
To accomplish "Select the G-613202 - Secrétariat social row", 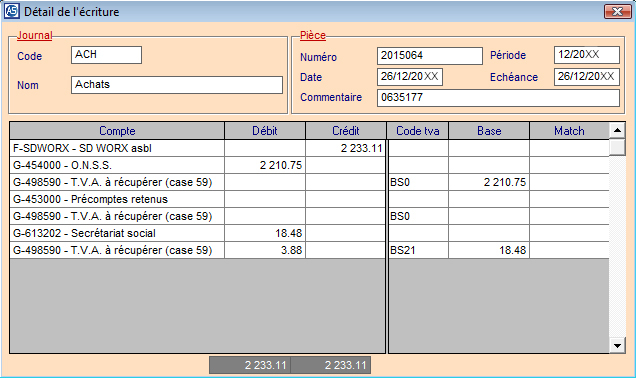I will pyautogui.click(x=309, y=233).
